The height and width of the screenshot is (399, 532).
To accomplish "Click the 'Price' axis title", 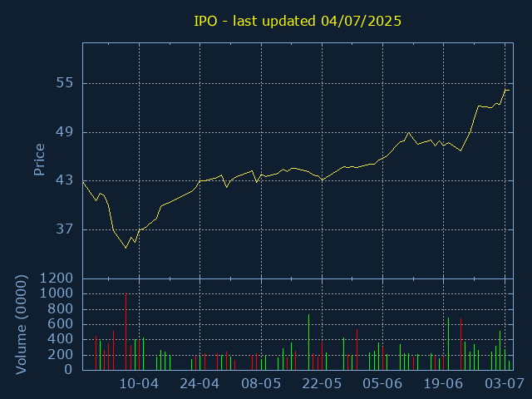I will pos(39,160).
